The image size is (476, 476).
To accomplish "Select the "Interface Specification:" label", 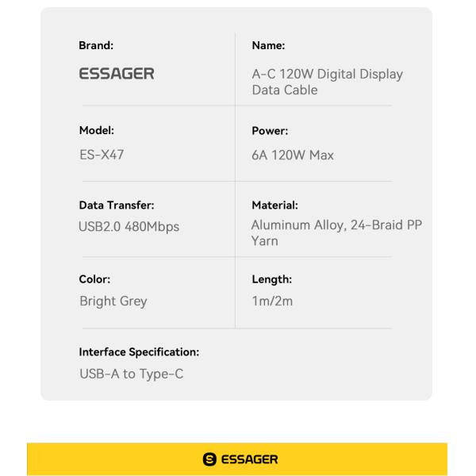I will pyautogui.click(x=138, y=351).
